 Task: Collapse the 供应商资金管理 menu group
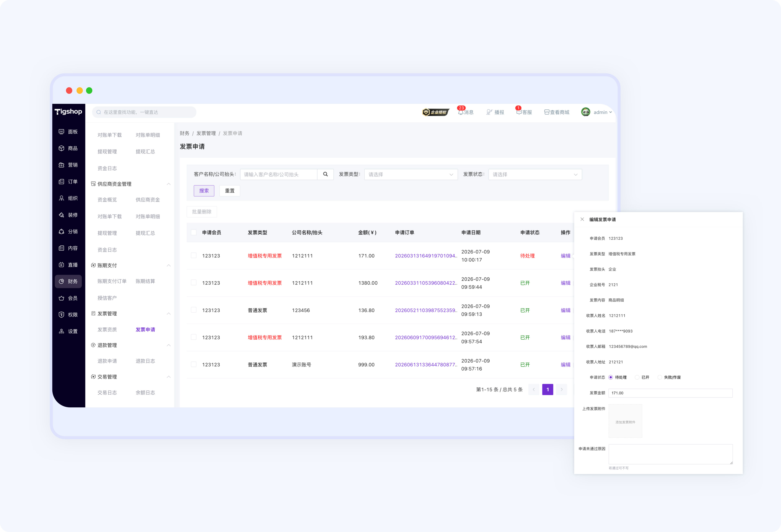[169, 184]
